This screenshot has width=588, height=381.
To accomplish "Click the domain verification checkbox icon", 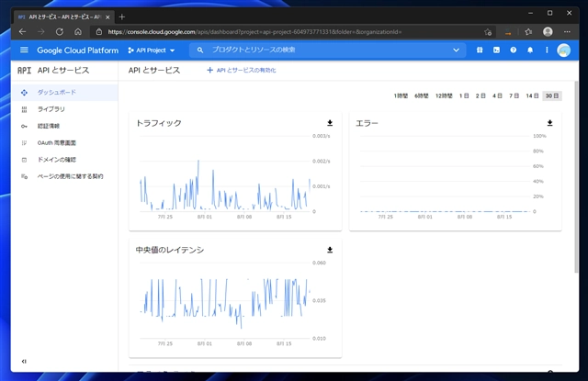I will [24, 160].
